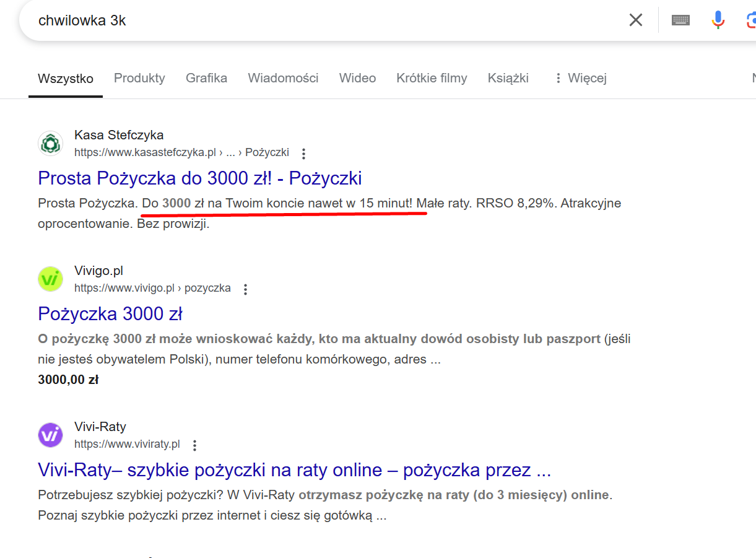The image size is (756, 558).
Task: Open the Wiadomości tab
Action: (283, 78)
